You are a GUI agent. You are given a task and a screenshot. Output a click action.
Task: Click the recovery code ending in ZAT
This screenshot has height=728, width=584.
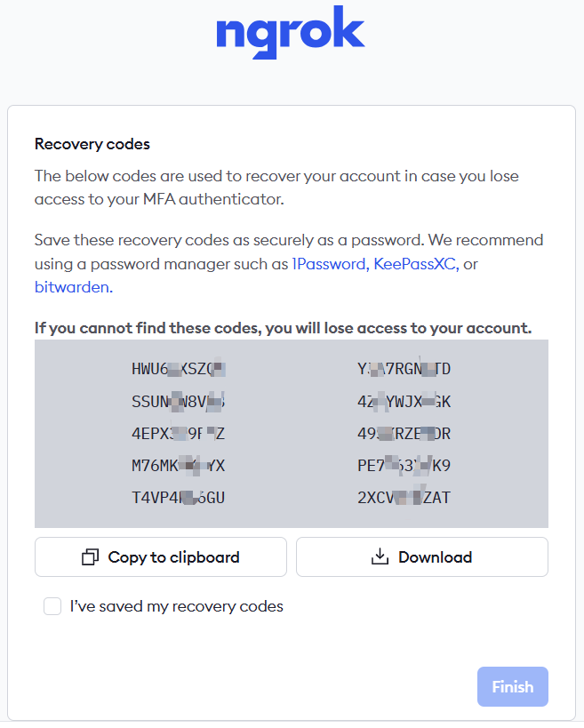(404, 498)
